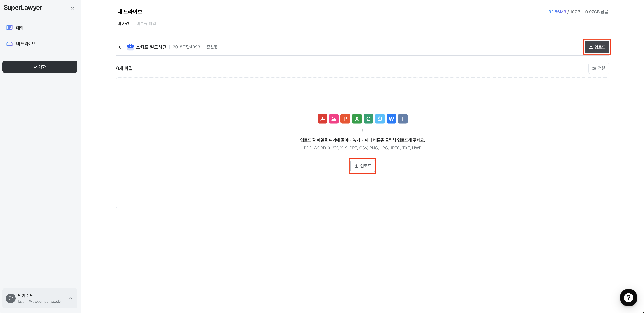Click the light-blue 한 HWP icon
The width and height of the screenshot is (644, 313).
[x=380, y=119]
